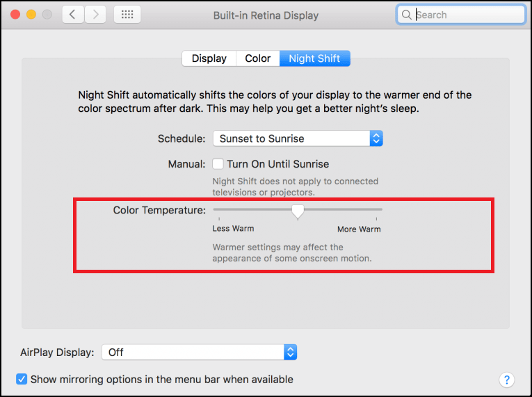
Task: Click the forward chevron navigation button
Action: [95, 15]
